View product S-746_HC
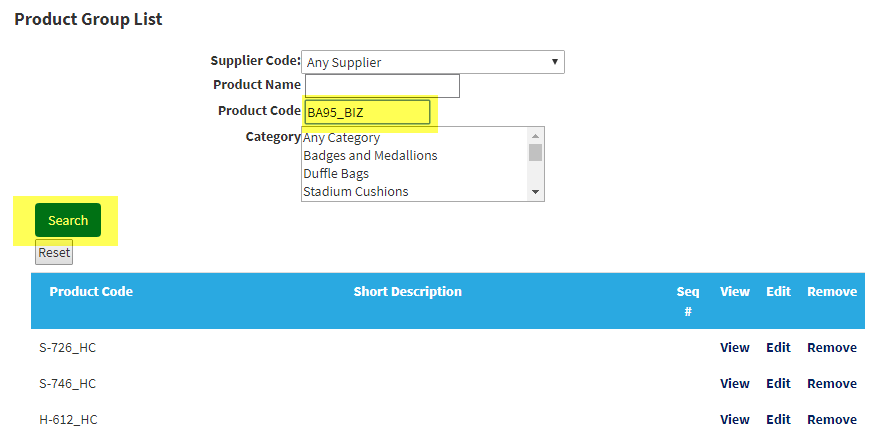 tap(735, 383)
